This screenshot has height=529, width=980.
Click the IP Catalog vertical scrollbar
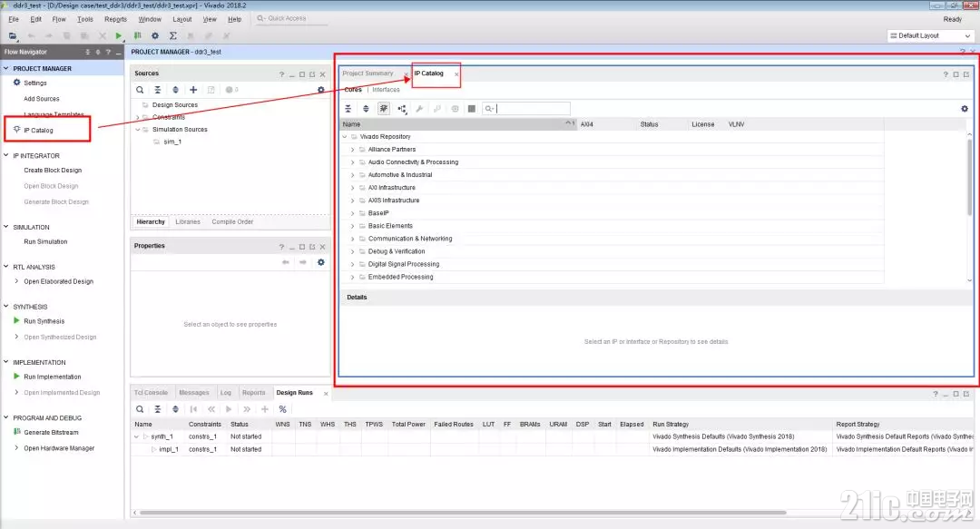point(969,177)
